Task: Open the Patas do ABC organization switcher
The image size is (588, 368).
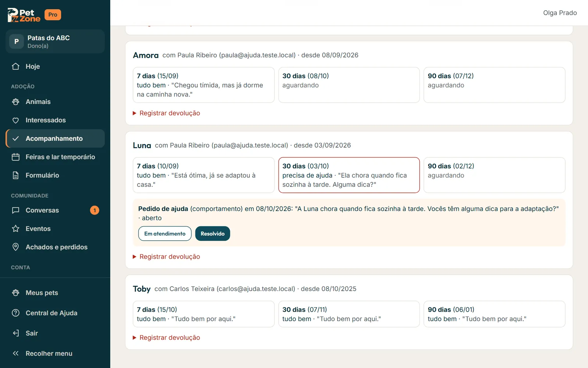Action: [x=55, y=42]
